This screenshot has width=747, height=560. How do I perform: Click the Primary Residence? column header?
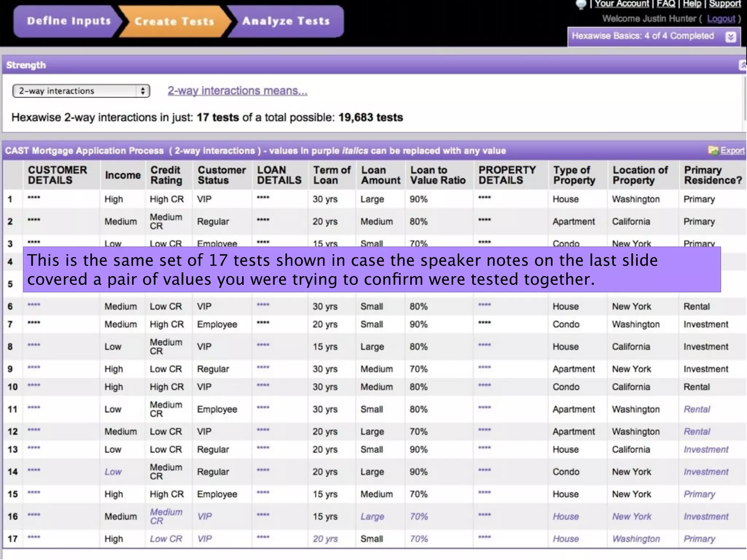pyautogui.click(x=712, y=175)
